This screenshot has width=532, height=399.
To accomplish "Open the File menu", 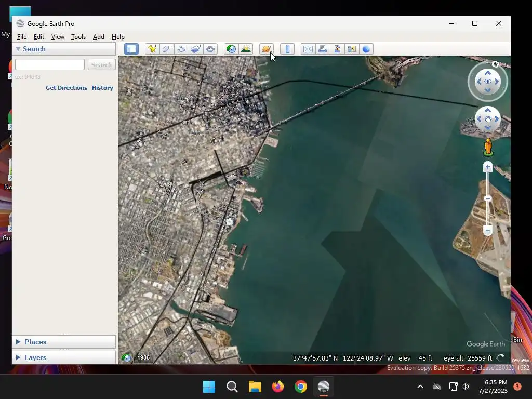I will (x=22, y=37).
